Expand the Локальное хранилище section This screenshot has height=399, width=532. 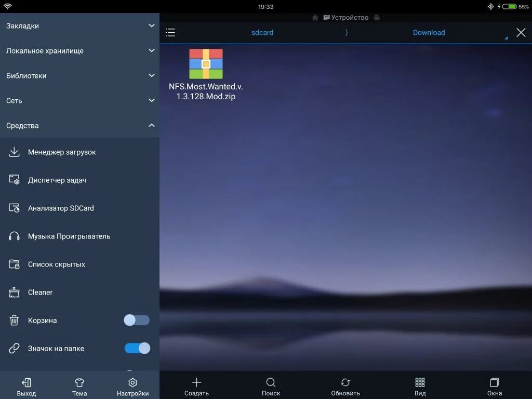tap(79, 50)
